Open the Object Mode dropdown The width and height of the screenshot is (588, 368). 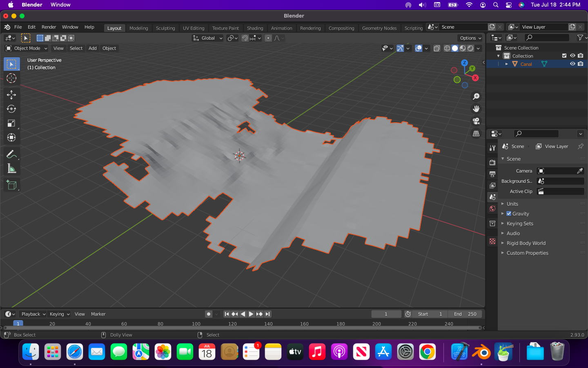[27, 48]
